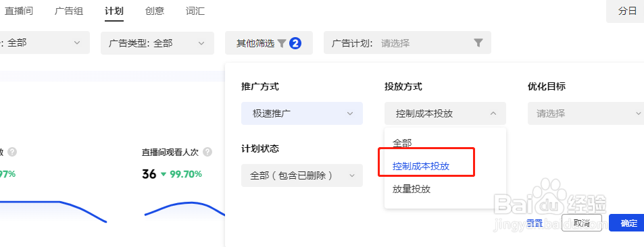Switch to the 创意 tab
This screenshot has height=247, width=644.
(x=155, y=11)
